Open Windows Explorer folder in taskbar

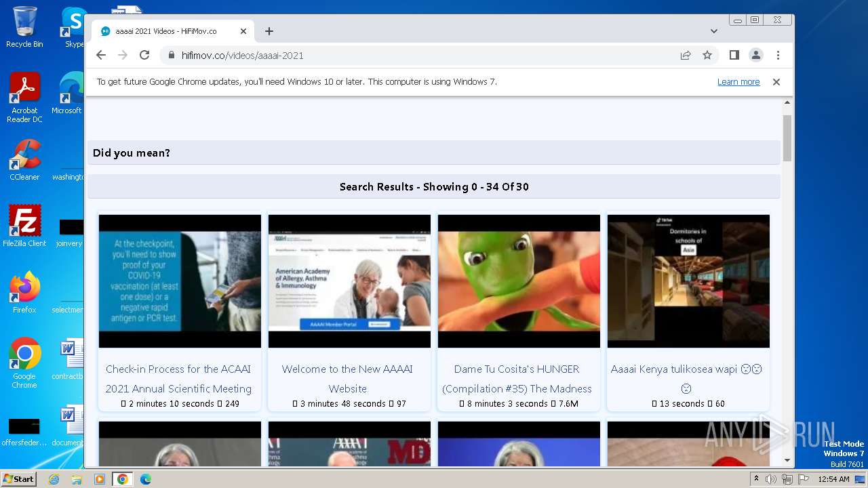pos(77,479)
